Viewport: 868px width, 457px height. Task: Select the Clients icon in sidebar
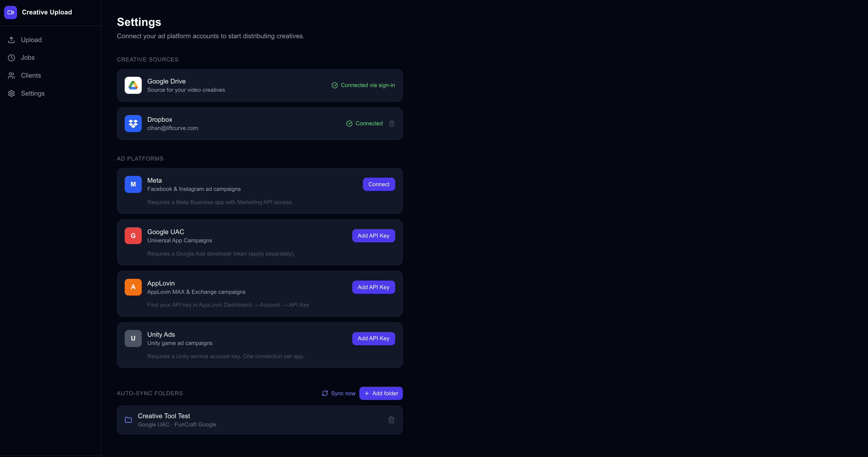tap(11, 75)
